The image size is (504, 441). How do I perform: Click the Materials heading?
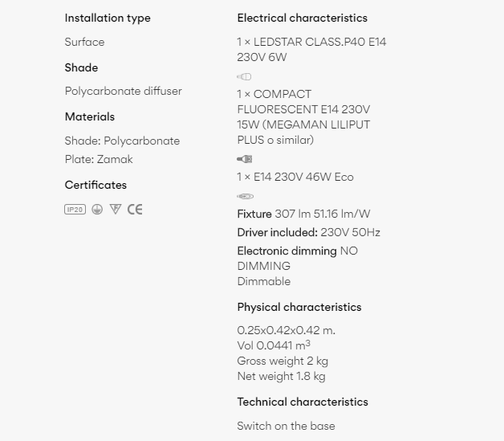(x=90, y=116)
